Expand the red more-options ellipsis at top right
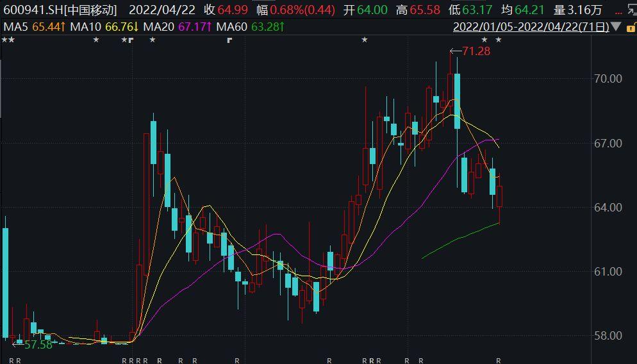 pos(618,10)
